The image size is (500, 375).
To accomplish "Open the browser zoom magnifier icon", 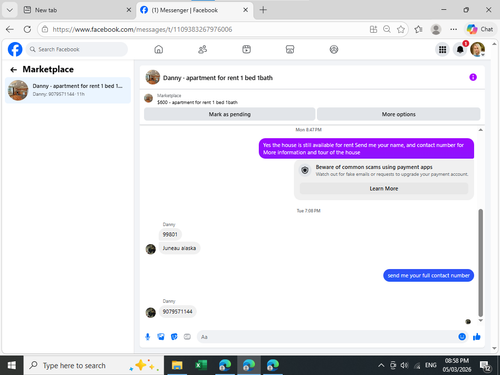I will (x=387, y=29).
